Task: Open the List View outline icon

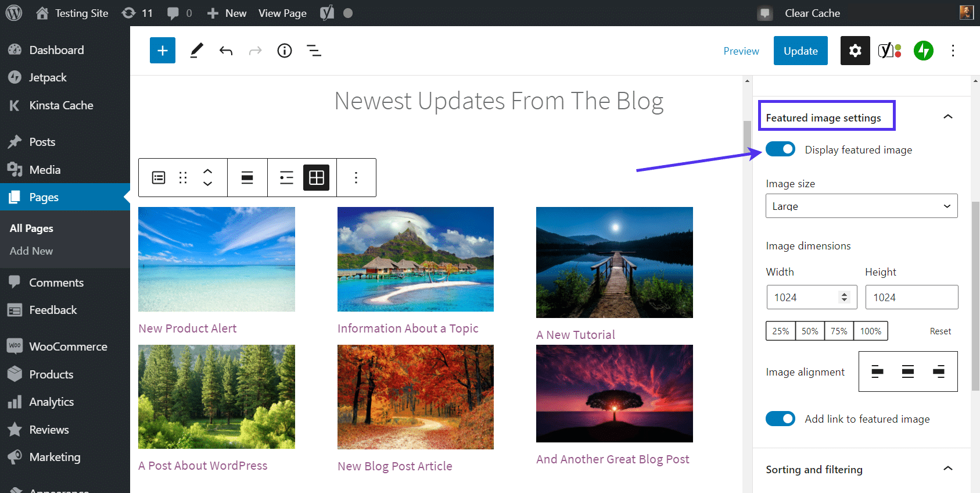Action: [314, 51]
